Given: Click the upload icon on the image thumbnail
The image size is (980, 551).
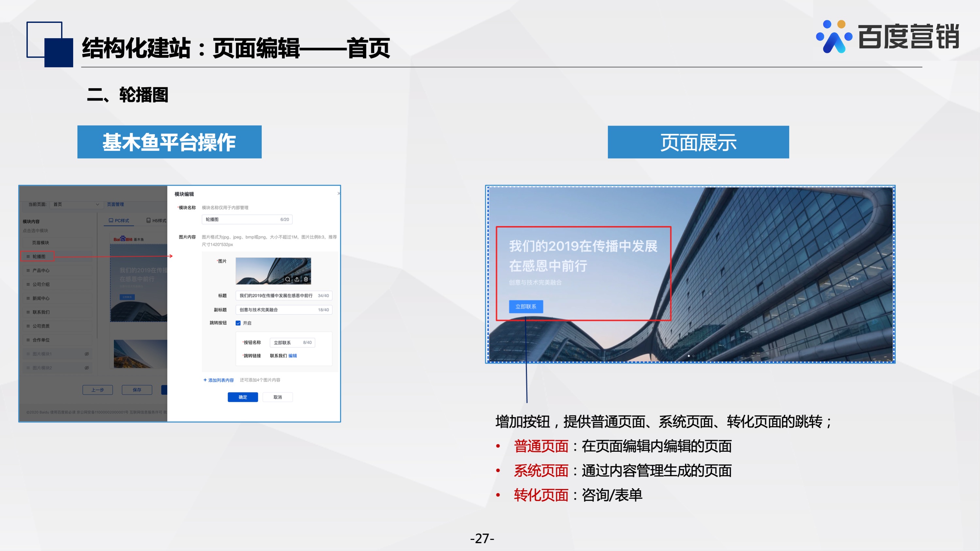Looking at the screenshot, I should point(297,279).
